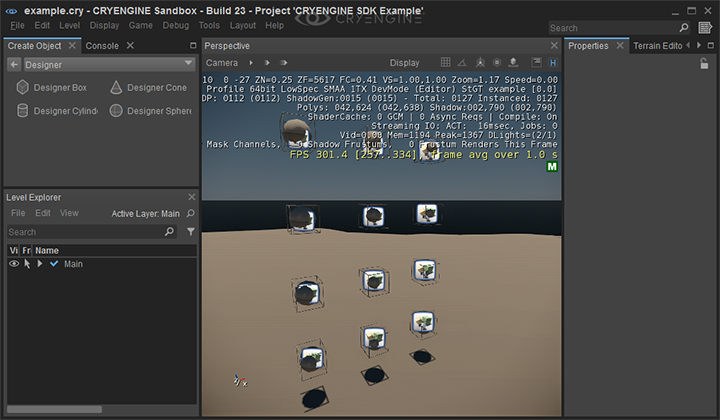Close the Create Object tab
This screenshot has height=420, width=720.
[x=72, y=45]
